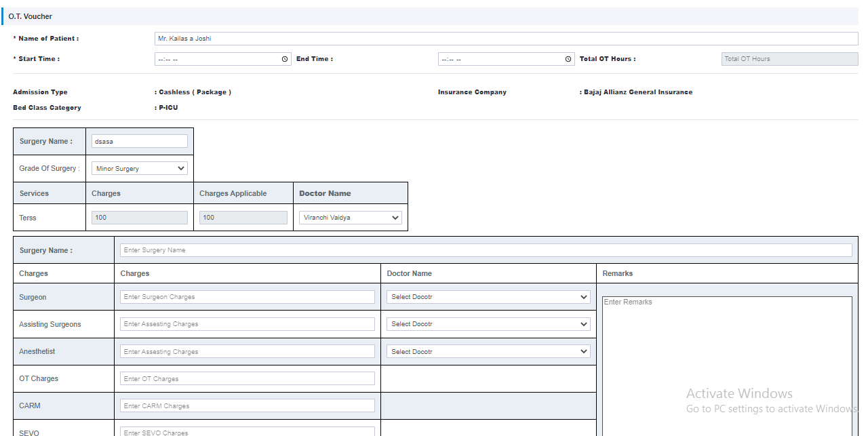Click the Total OT Hours field

(x=790, y=59)
